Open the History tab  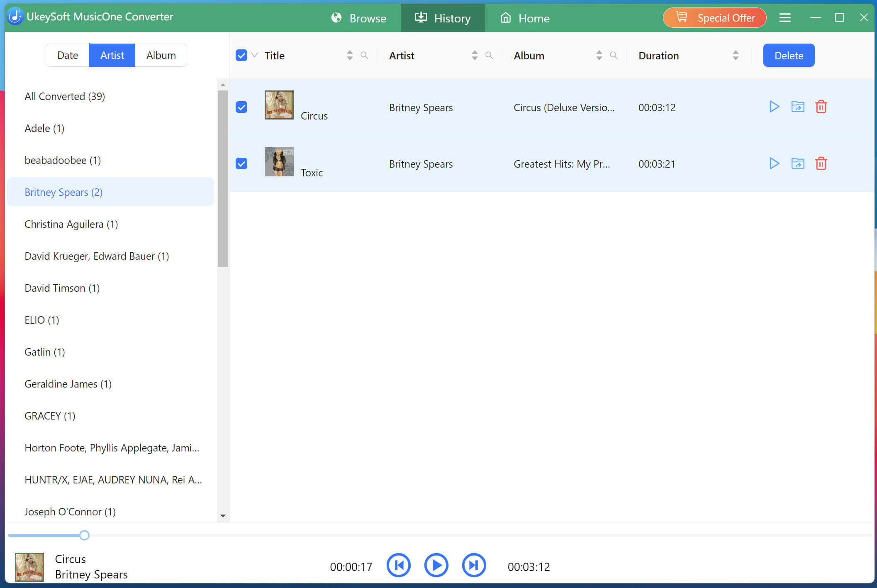point(443,18)
